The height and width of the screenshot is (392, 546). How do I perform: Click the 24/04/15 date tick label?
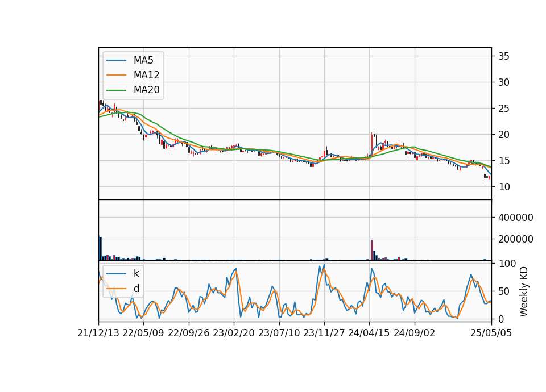(x=369, y=333)
